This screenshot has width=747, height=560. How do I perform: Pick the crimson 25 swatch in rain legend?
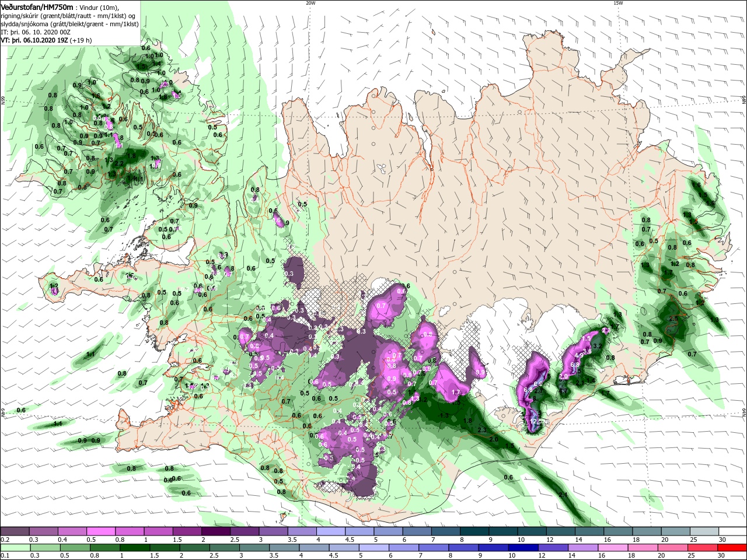pyautogui.click(x=702, y=548)
